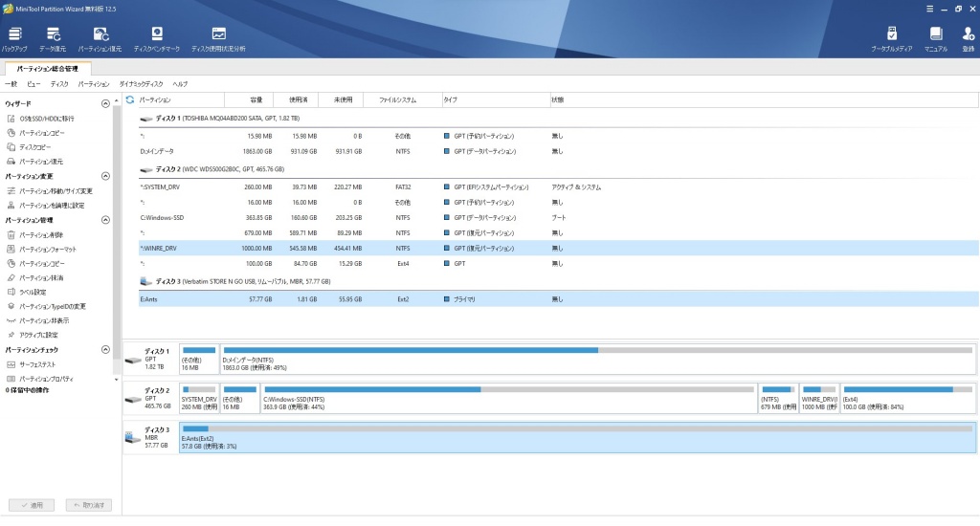Run サーフェステスト surface test
980x526 pixels.
(x=32, y=364)
